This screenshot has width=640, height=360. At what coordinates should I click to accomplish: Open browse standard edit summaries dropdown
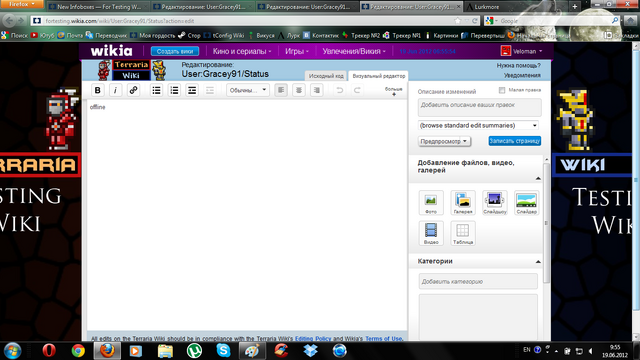478,125
